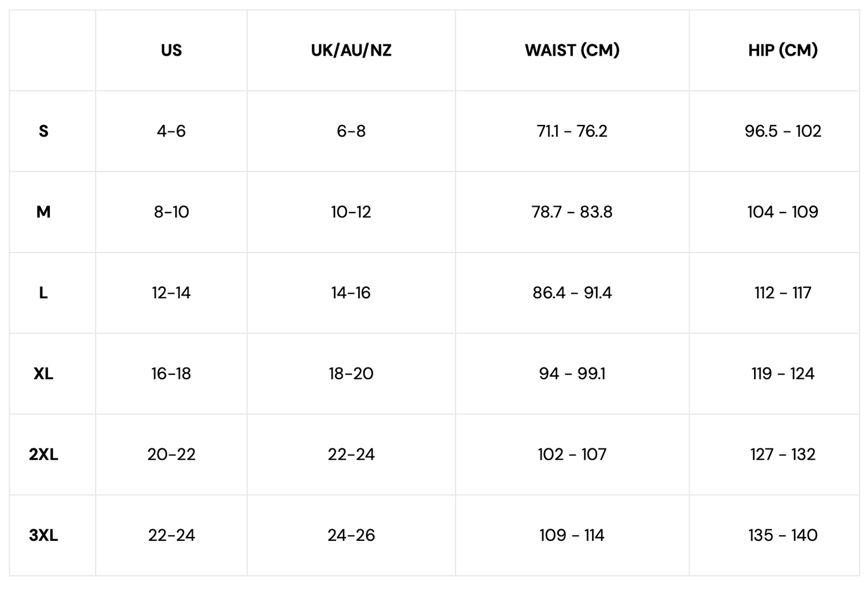The width and height of the screenshot is (868, 589).
Task: Click hip value 96.5 - 102
Action: coord(782,131)
